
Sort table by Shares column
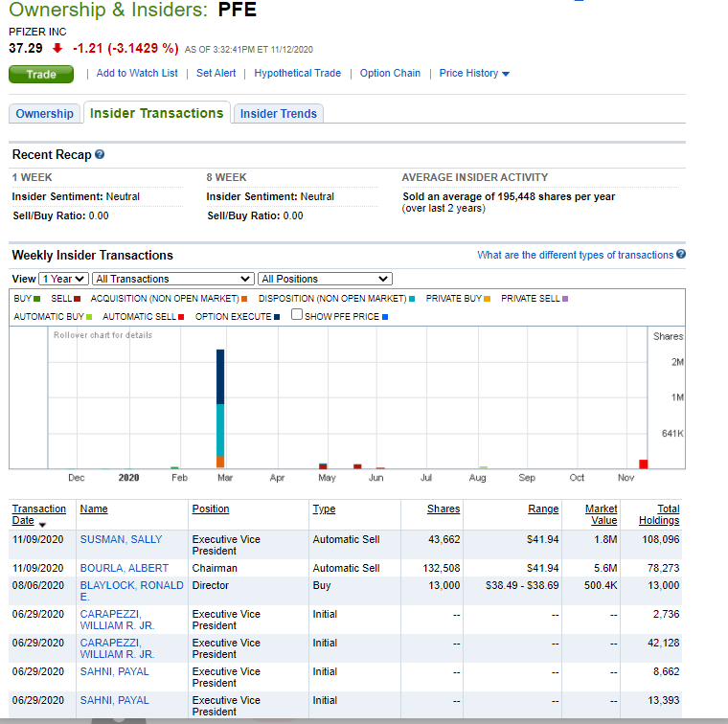tap(444, 509)
